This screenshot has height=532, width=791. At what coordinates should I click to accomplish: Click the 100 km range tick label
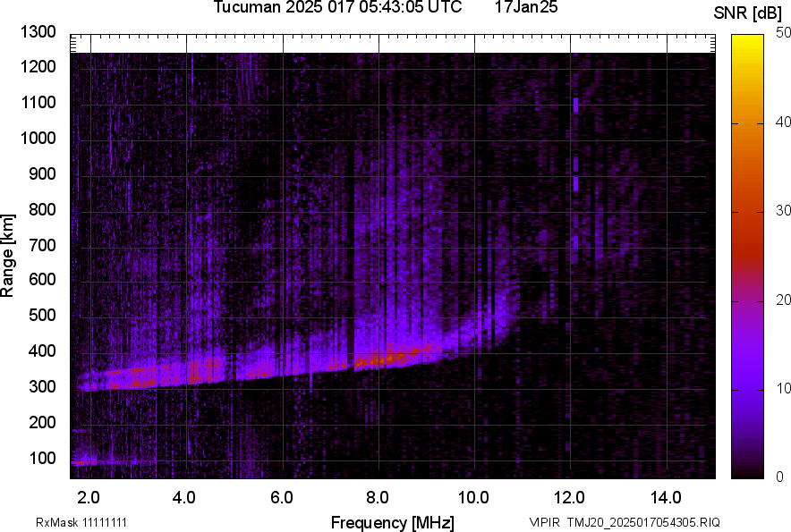click(x=47, y=459)
